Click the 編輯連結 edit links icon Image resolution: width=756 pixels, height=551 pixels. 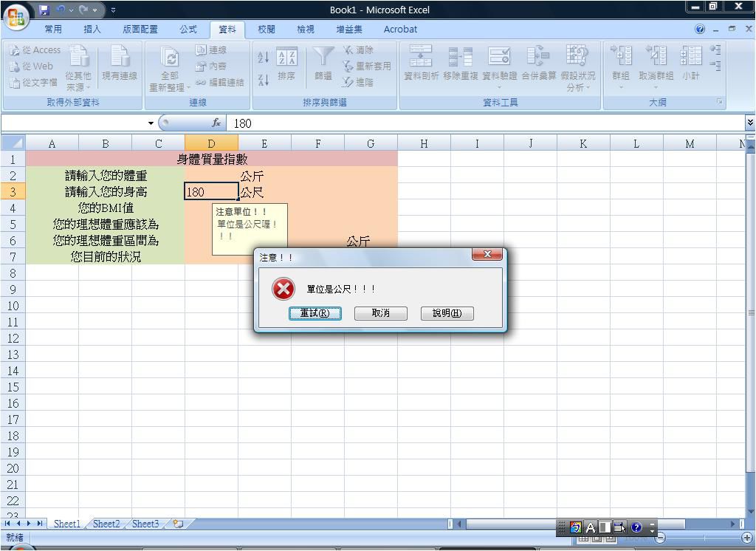(x=220, y=83)
